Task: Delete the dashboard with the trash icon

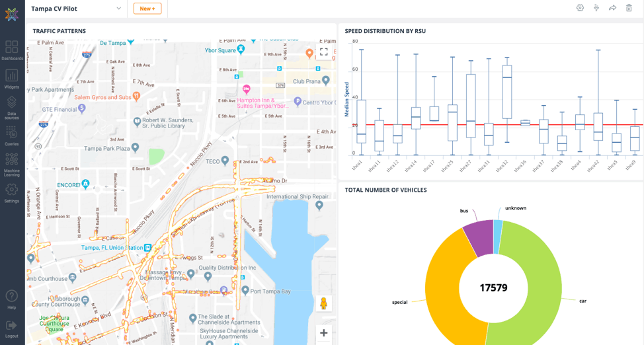Action: [x=629, y=8]
